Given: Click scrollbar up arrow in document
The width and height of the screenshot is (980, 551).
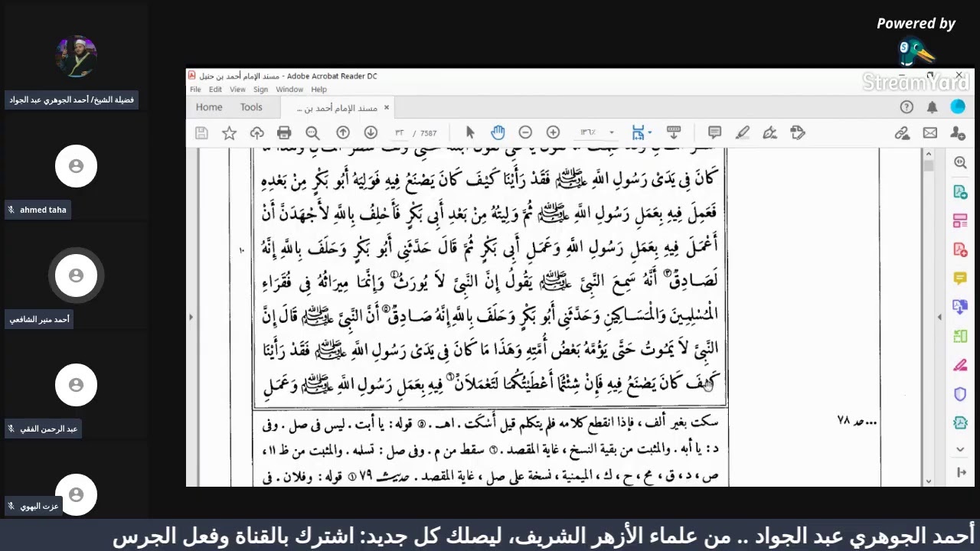Looking at the screenshot, I should (x=929, y=154).
